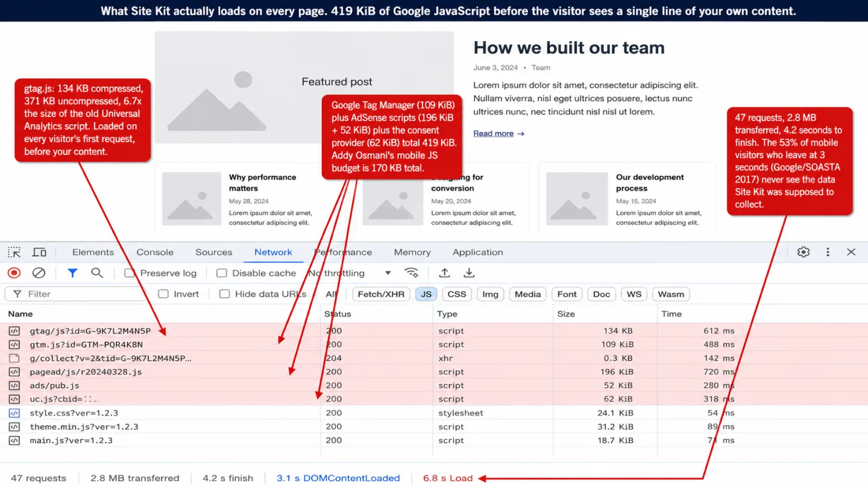Open the throttling dropdown arrow
This screenshot has height=489, width=868.
tap(388, 273)
